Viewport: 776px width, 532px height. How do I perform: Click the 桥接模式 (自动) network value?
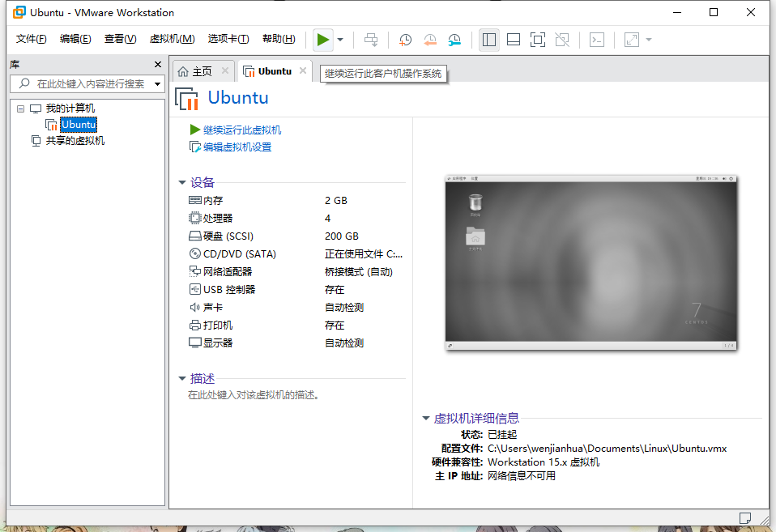[359, 272]
